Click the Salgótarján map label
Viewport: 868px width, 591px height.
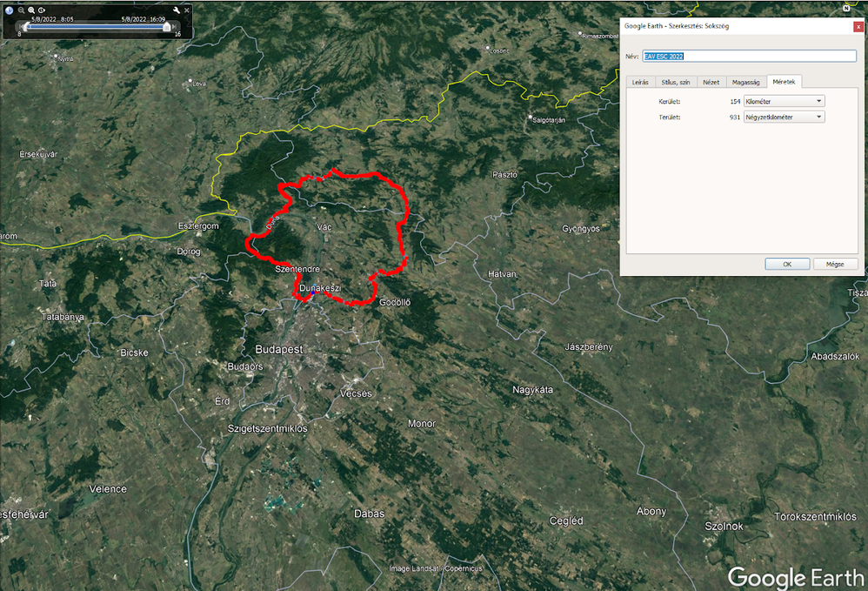point(549,120)
